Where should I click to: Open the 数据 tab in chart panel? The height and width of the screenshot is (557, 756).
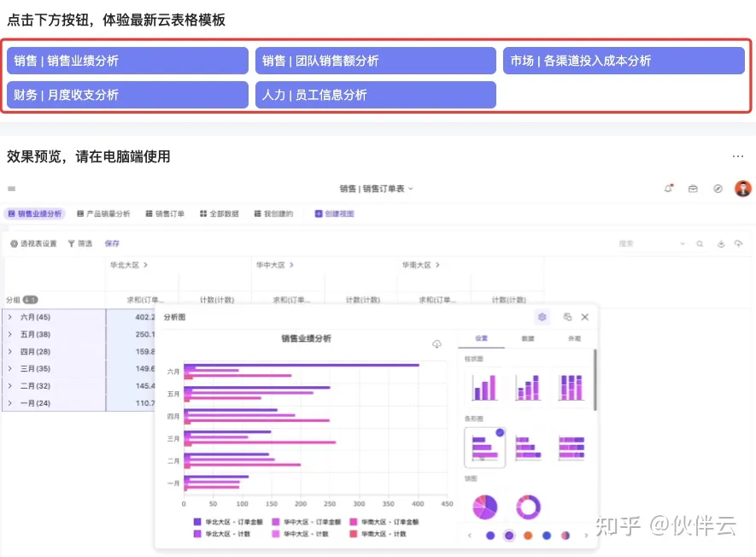(528, 339)
